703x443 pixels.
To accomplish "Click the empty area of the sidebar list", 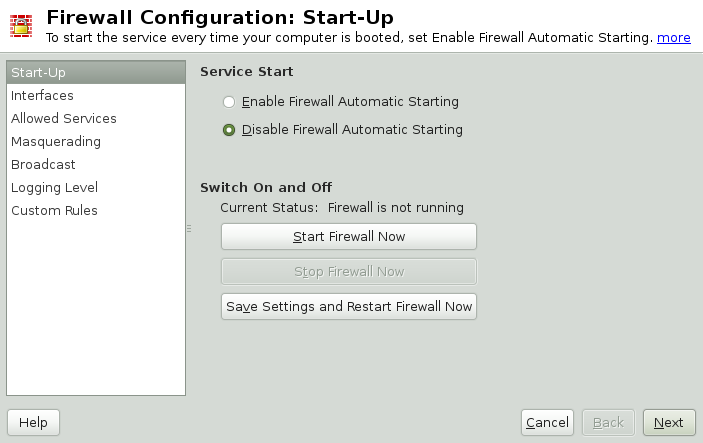I will 95,310.
